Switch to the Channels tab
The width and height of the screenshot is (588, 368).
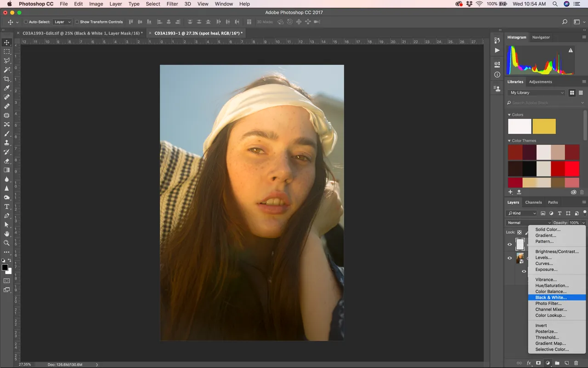[x=533, y=202]
